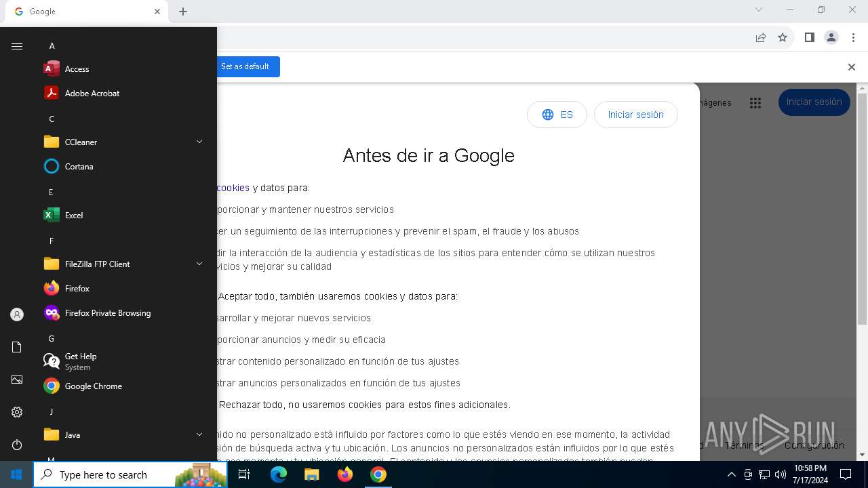Viewport: 868px width, 488px height.
Task: Click Iniciar sesión in consent dialog
Action: pyautogui.click(x=635, y=115)
